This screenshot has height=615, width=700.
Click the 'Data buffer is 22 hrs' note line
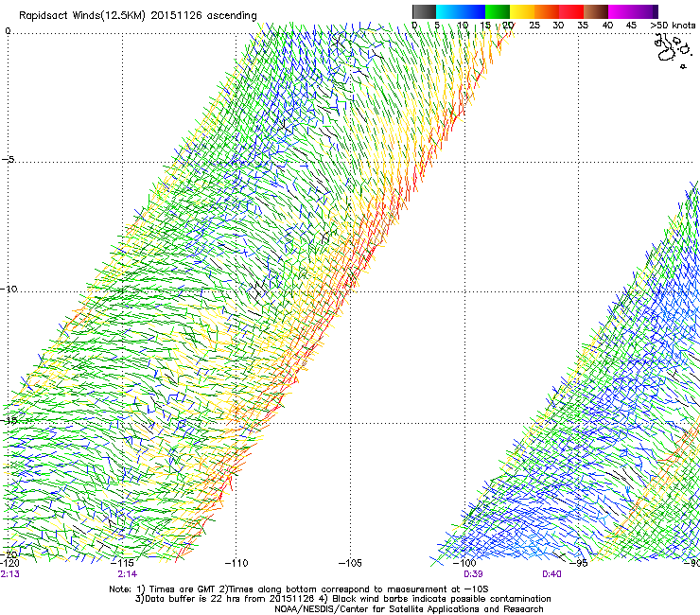point(342,599)
